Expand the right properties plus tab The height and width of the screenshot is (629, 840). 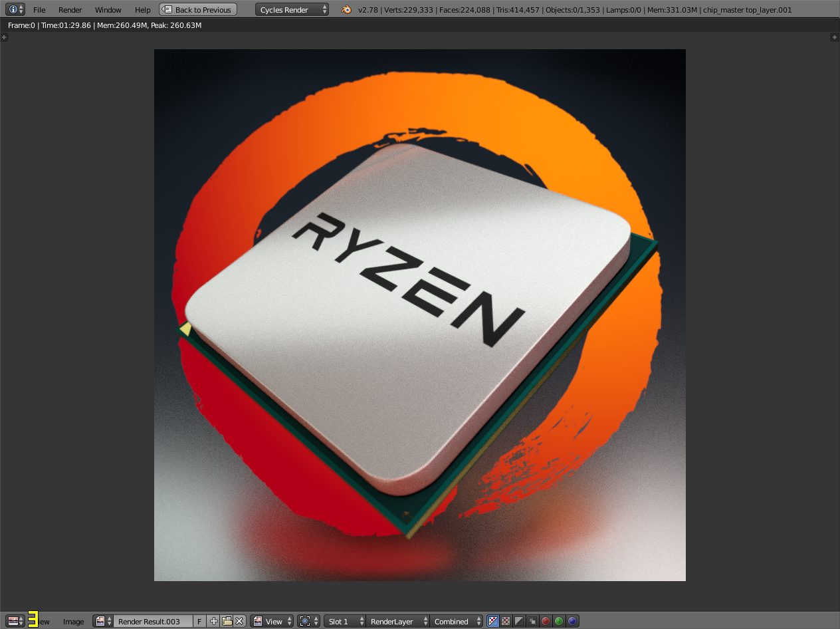tap(835, 37)
